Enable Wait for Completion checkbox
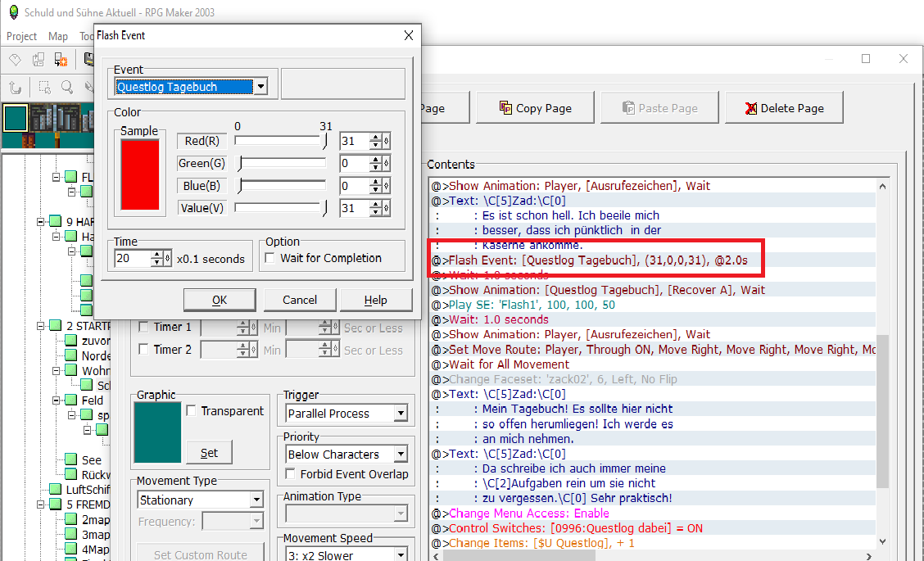The width and height of the screenshot is (924, 561). (269, 259)
